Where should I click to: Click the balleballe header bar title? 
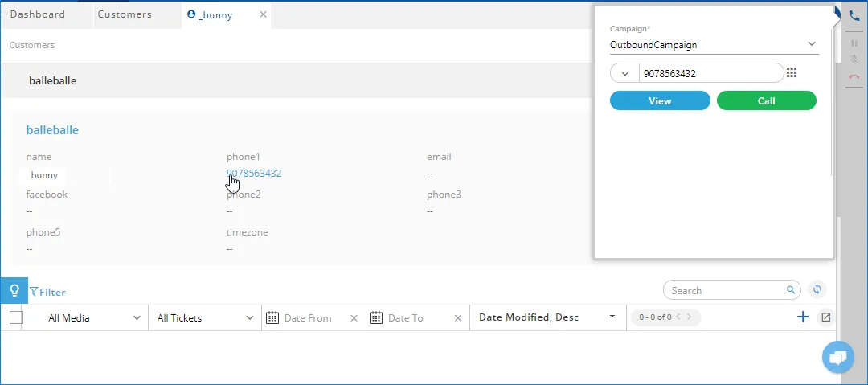pyautogui.click(x=52, y=81)
